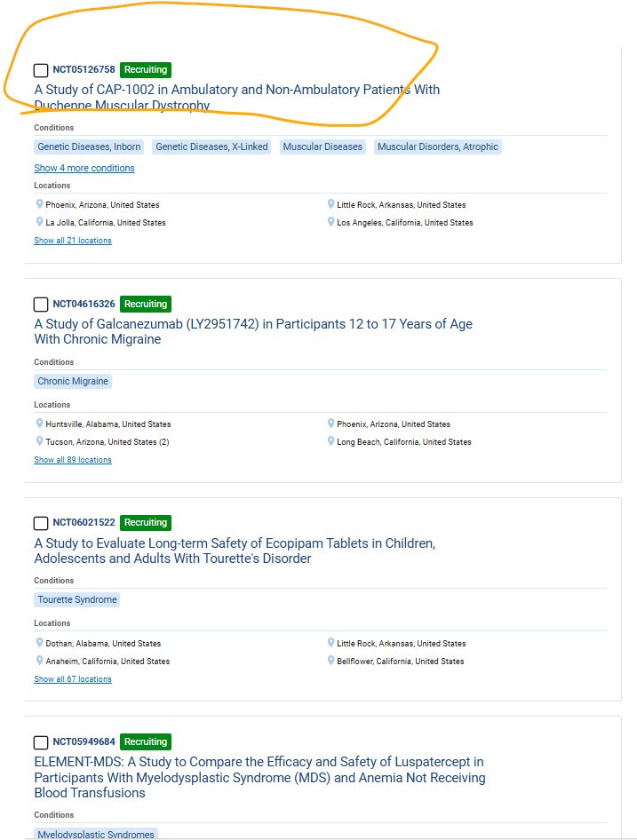Screen dimensions: 637x840
Task: Click location text Huntsville, Alabama, United States
Action: pos(108,424)
